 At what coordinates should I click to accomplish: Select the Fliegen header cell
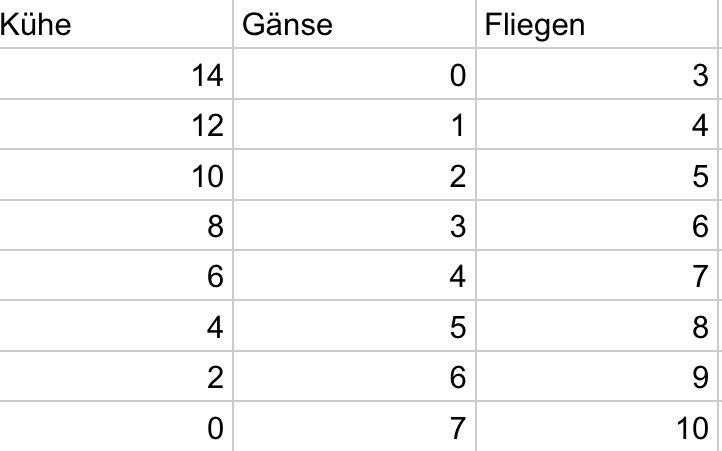pos(598,25)
